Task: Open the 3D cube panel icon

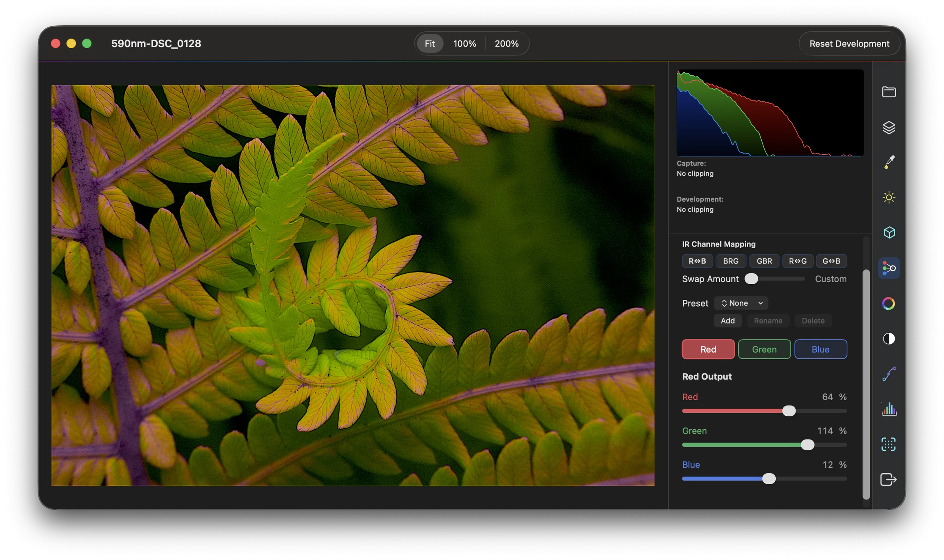Action: [889, 233]
